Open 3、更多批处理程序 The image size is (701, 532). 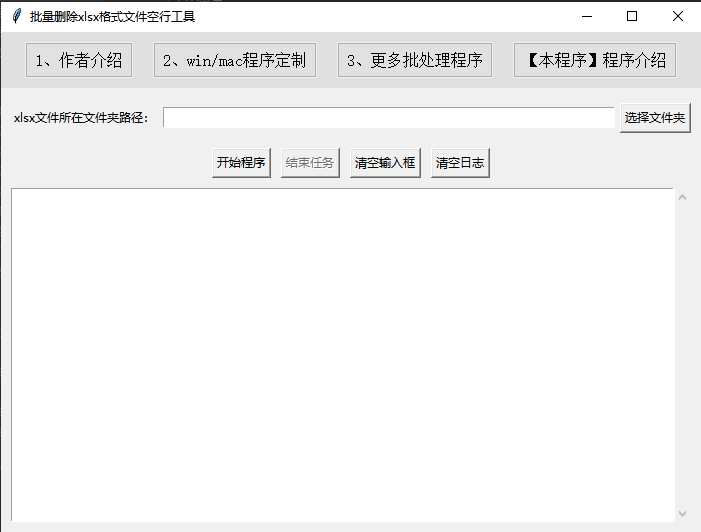click(415, 60)
